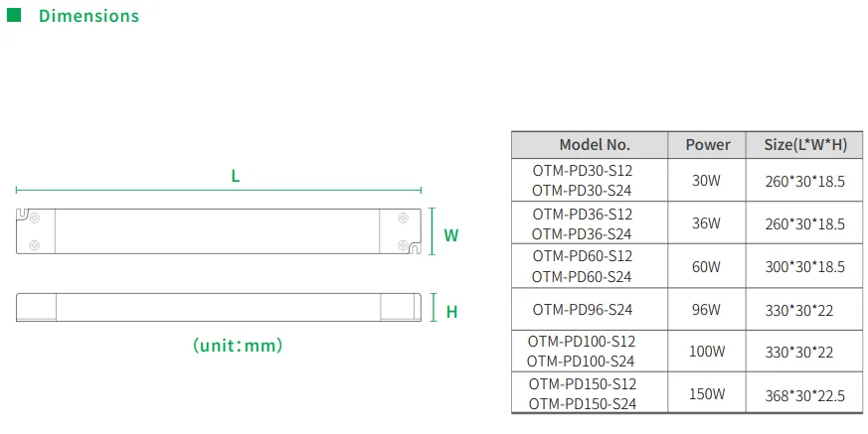This screenshot has width=868, height=434.
Task: Click the top-view driver diagram
Action: point(219,230)
